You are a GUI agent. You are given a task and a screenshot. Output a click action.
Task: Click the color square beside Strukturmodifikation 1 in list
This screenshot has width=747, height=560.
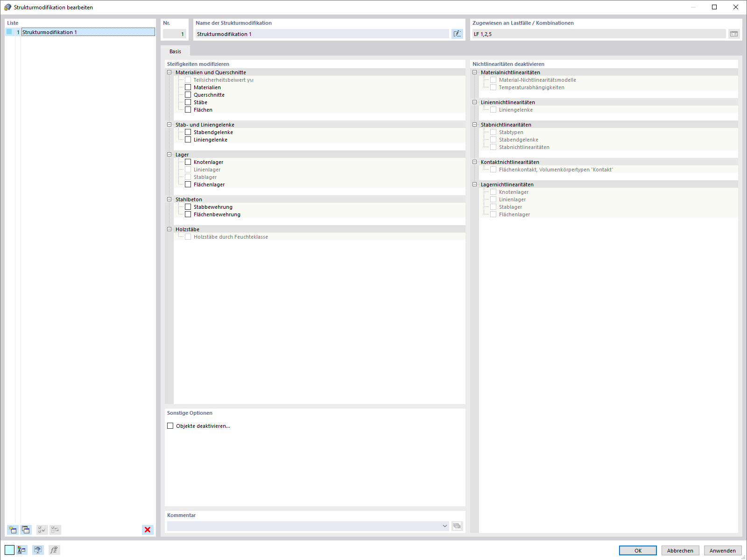(x=9, y=32)
